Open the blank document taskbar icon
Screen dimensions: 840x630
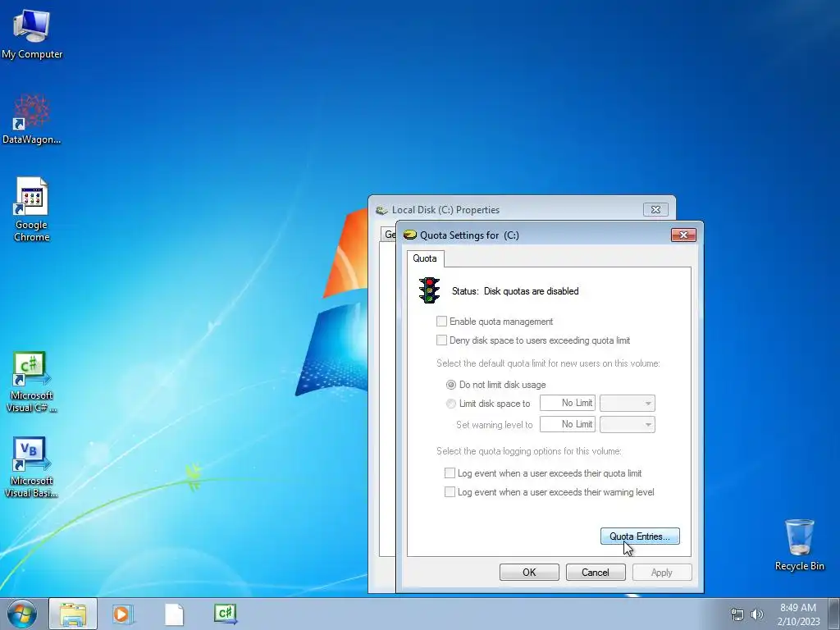pyautogui.click(x=174, y=614)
